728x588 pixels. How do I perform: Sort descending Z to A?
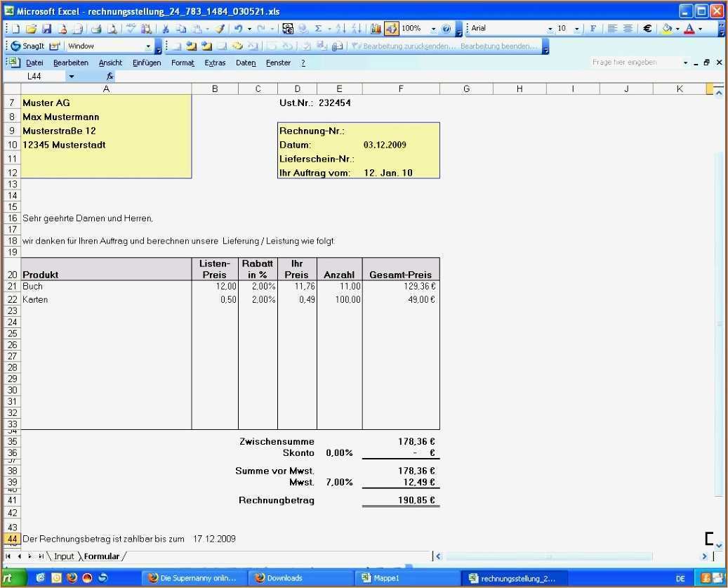pyautogui.click(x=356, y=29)
